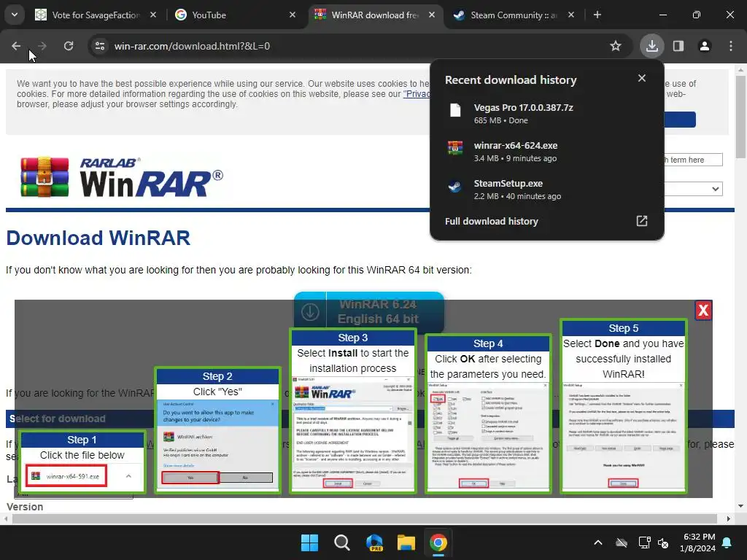The image size is (747, 560).
Task: Expand the chevron next to winrar-x64-591.exe
Action: 128,476
